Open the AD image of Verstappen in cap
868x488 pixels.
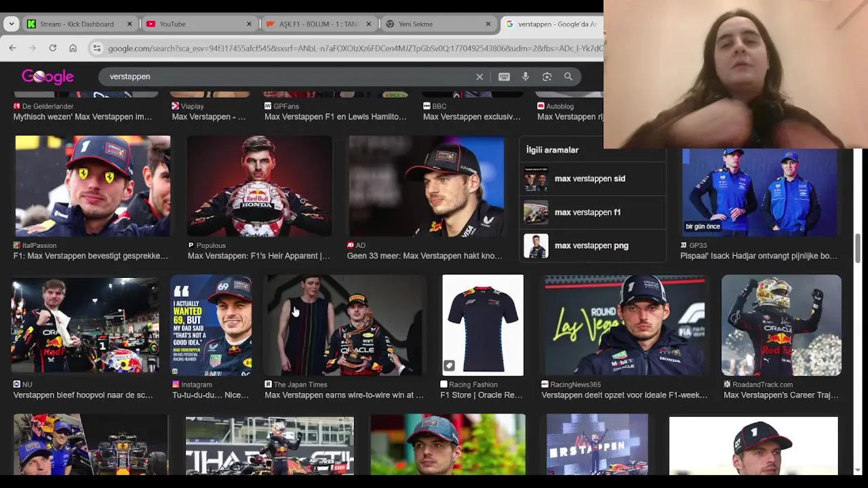427,186
